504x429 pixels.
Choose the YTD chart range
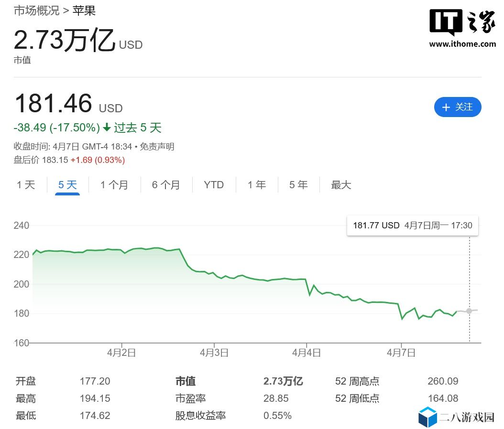click(x=214, y=185)
